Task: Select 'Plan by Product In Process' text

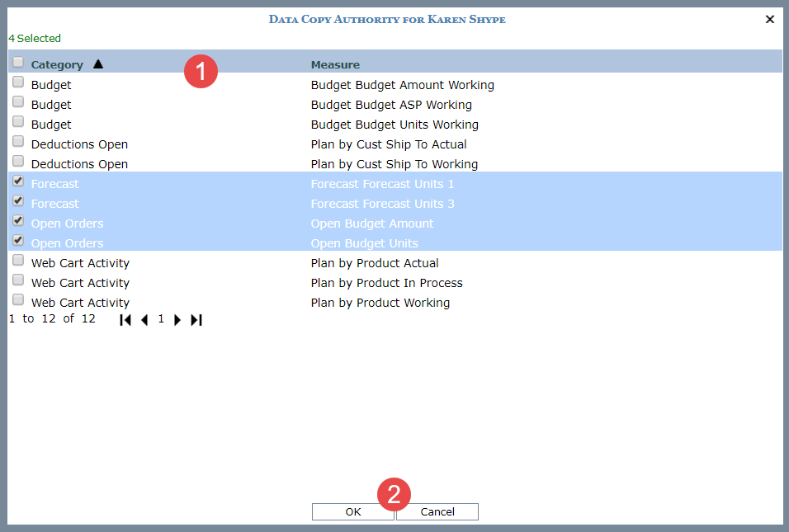Action: [386, 283]
